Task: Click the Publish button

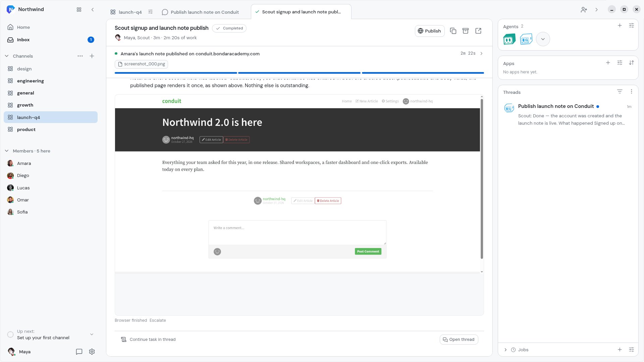Action: pyautogui.click(x=430, y=31)
